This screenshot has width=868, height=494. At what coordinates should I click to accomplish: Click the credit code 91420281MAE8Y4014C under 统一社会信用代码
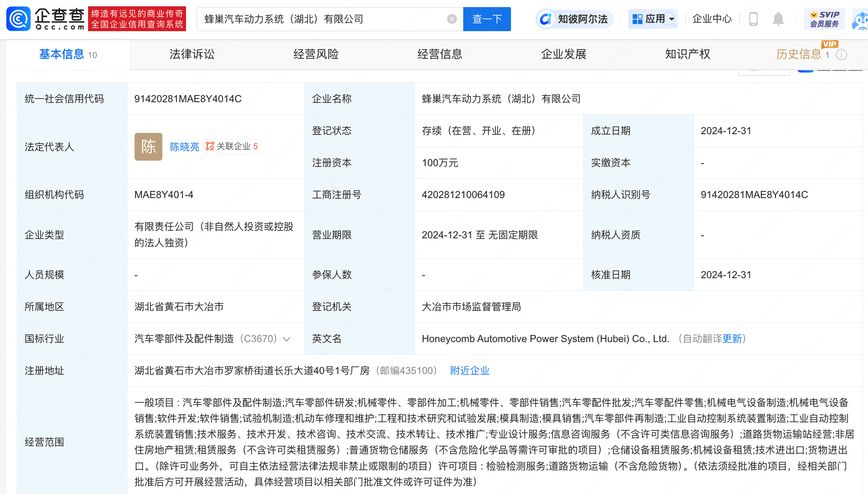(x=188, y=99)
